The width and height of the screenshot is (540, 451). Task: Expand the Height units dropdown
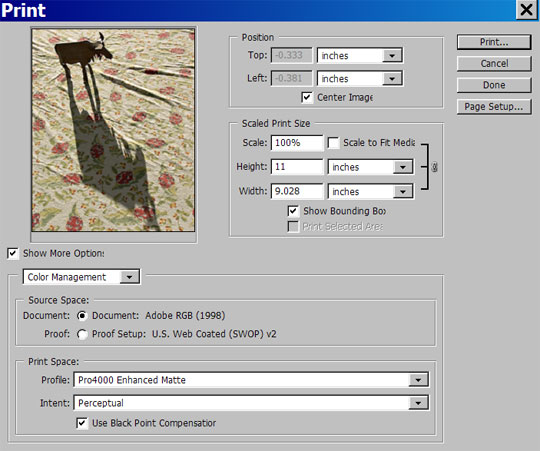click(x=371, y=167)
